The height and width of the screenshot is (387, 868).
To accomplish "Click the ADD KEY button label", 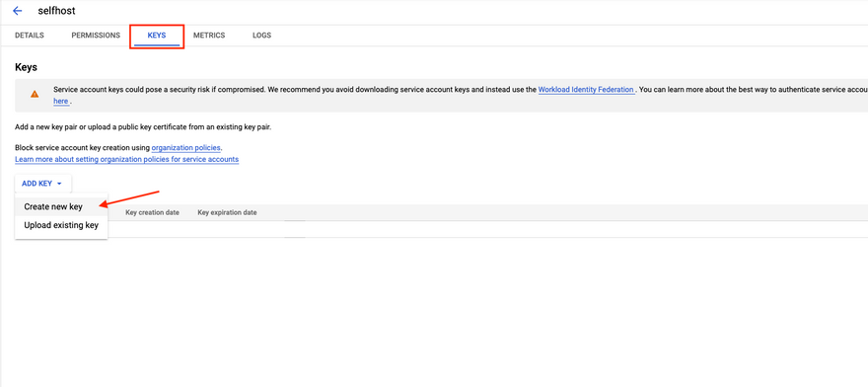I will tap(36, 184).
